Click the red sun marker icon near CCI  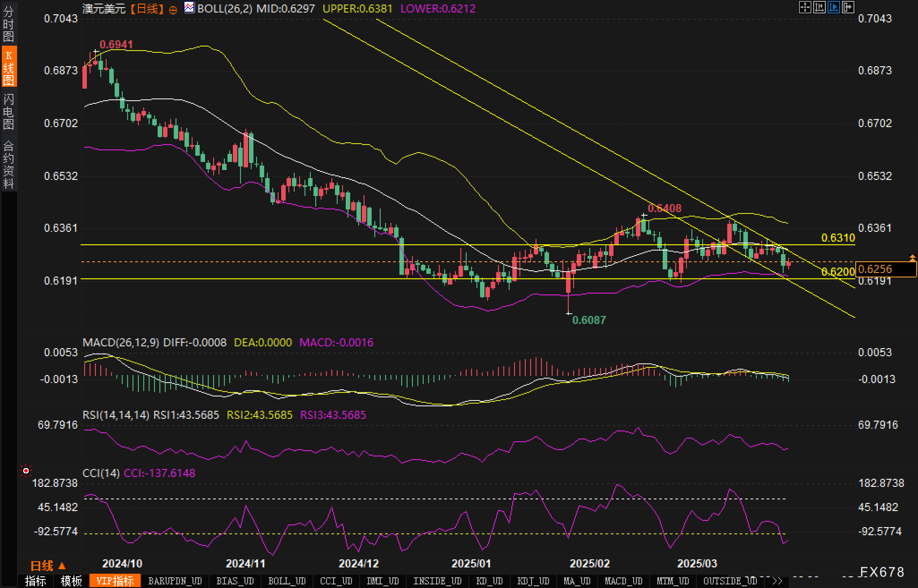(x=26, y=471)
